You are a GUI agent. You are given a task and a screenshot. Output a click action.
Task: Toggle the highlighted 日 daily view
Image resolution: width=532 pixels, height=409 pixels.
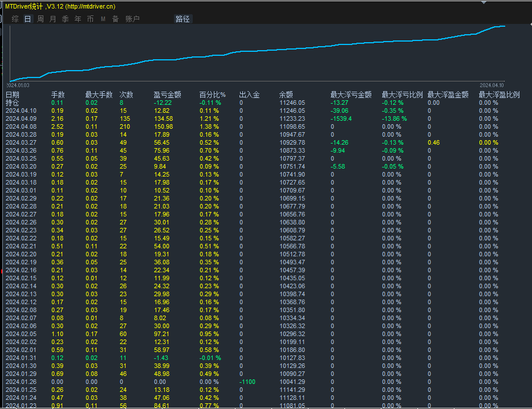(26, 18)
